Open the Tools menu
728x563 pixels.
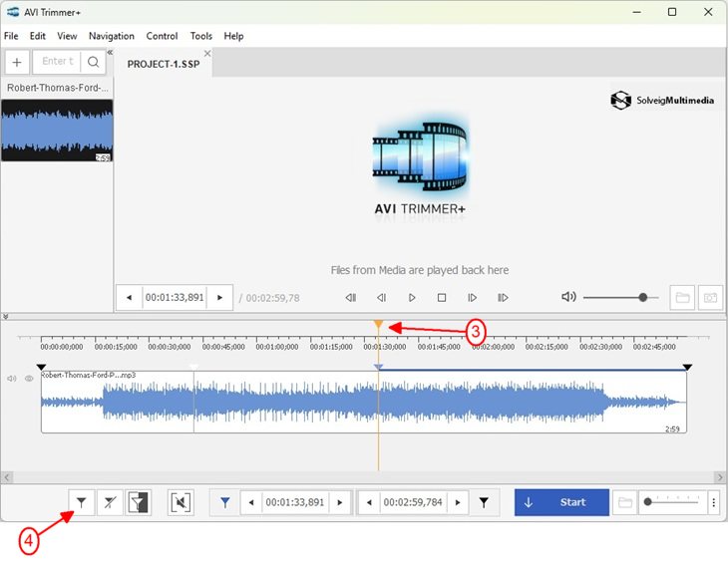coord(201,36)
